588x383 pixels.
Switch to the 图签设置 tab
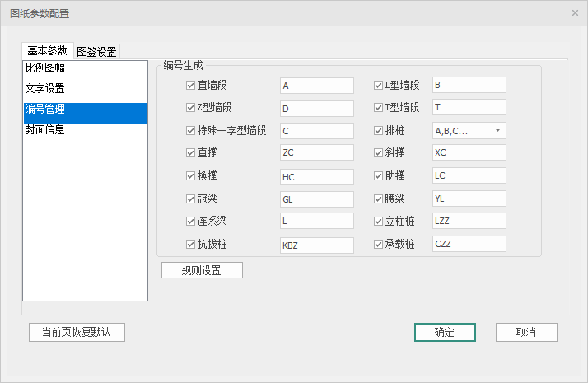coord(96,51)
